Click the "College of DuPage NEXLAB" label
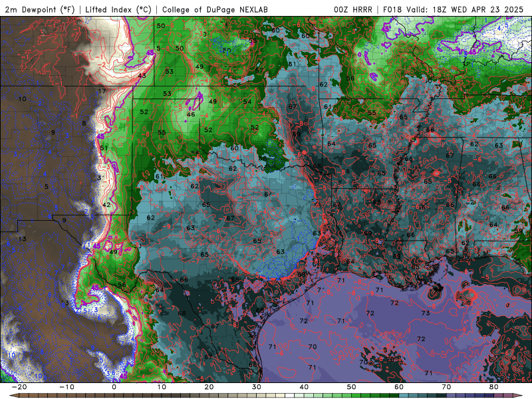 (x=215, y=9)
